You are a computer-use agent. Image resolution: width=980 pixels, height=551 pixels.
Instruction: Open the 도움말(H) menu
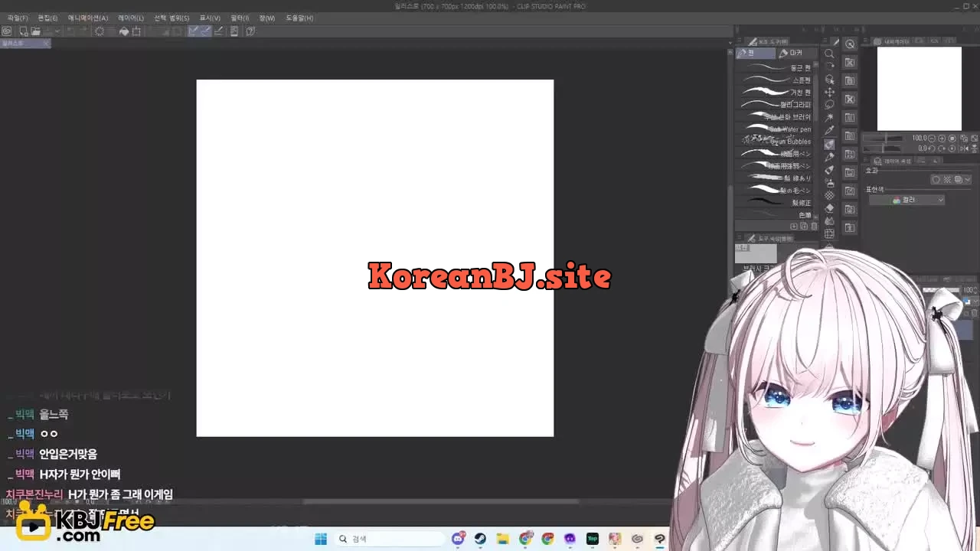point(299,18)
